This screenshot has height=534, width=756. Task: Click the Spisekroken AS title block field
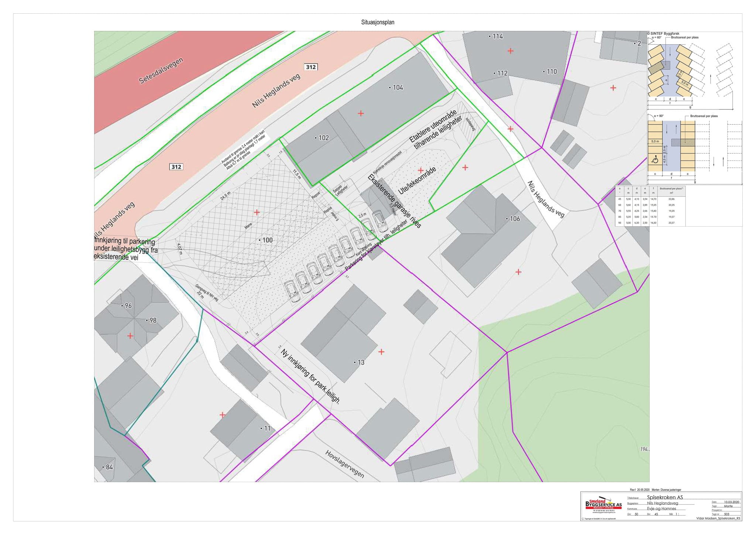click(665, 497)
